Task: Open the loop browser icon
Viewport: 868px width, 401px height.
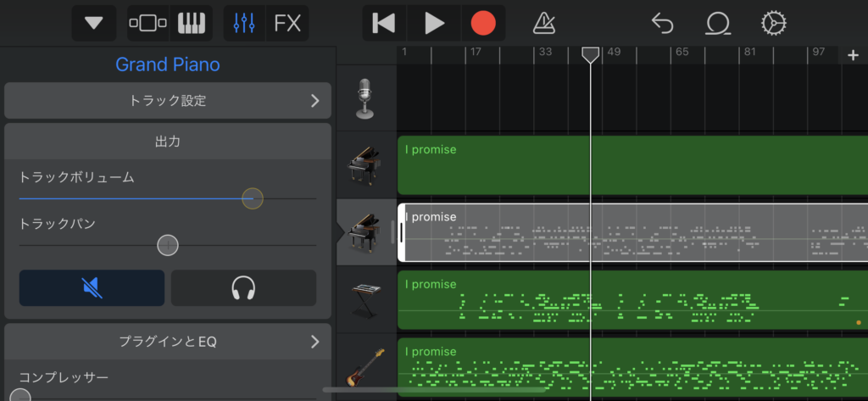Action: click(x=718, y=23)
